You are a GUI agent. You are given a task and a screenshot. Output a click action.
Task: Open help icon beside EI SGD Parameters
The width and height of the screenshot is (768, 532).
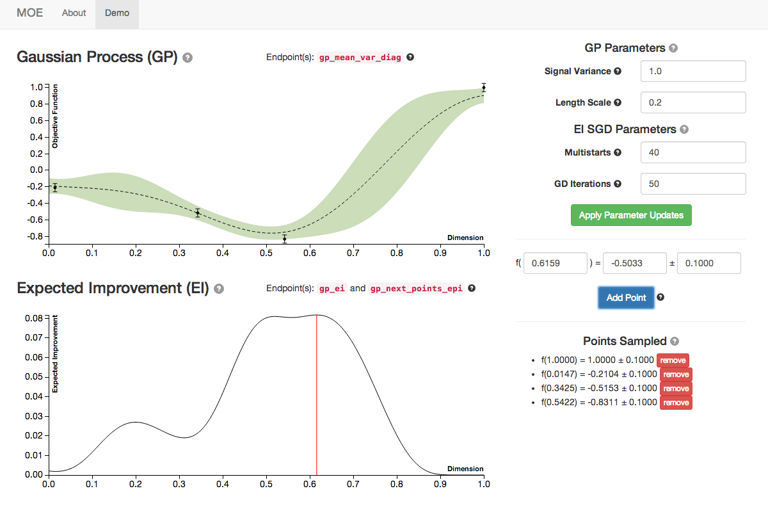coord(684,129)
